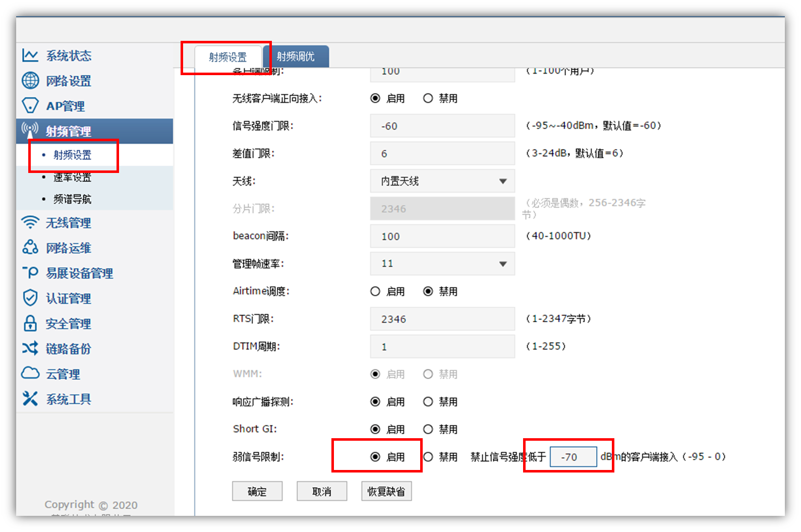Open 频谱导航 submenu item

pos(73,199)
